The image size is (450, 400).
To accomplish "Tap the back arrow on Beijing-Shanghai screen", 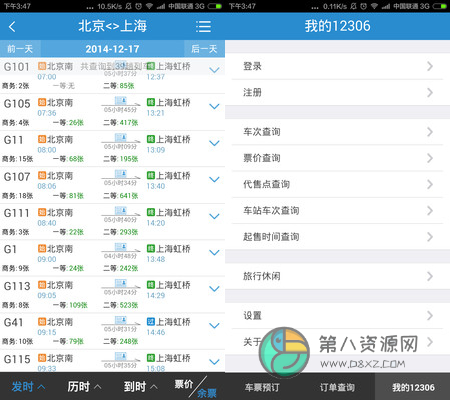I will click(12, 27).
